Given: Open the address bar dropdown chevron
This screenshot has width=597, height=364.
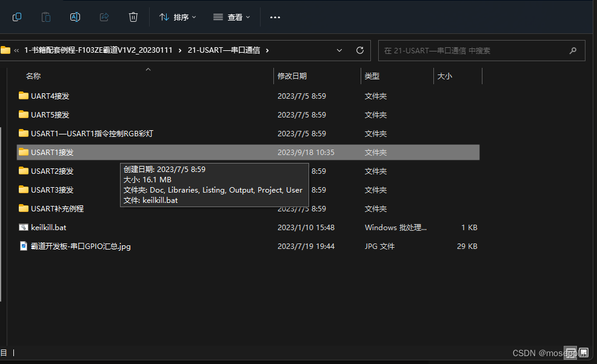Looking at the screenshot, I should tap(339, 50).
